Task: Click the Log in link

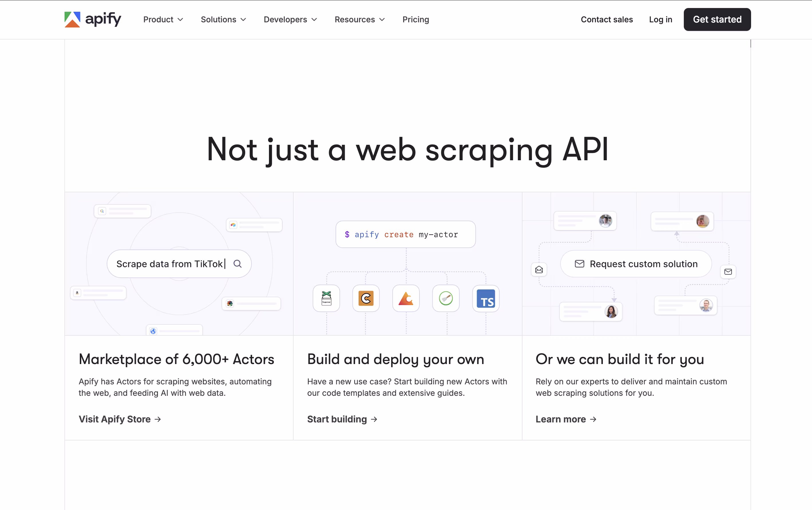Action: [661, 19]
